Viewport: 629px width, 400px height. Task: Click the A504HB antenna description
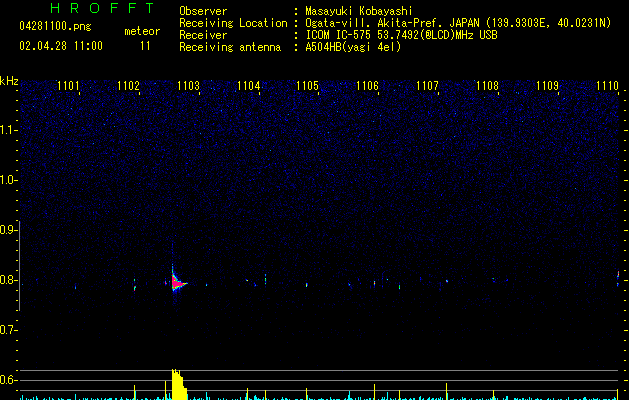(353, 47)
